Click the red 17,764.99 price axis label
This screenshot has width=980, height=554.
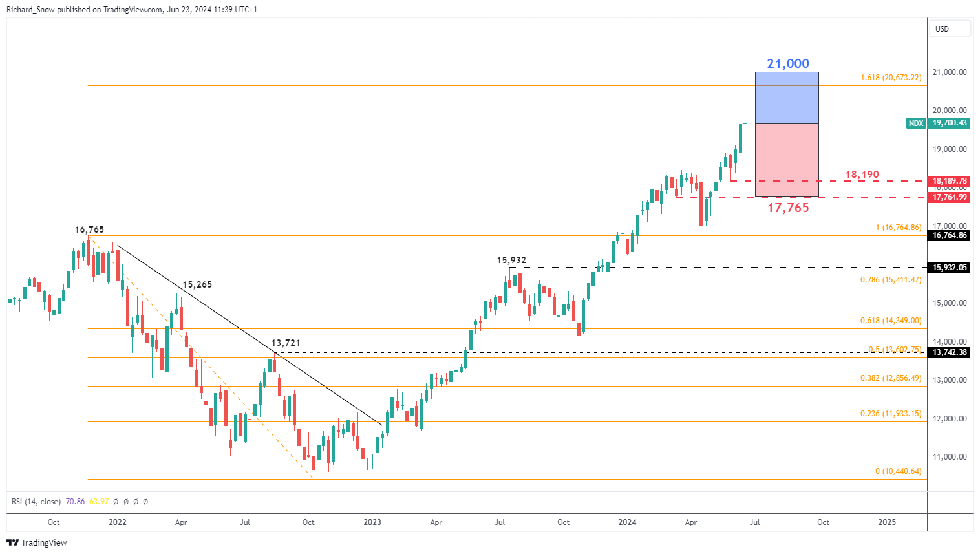tap(949, 197)
